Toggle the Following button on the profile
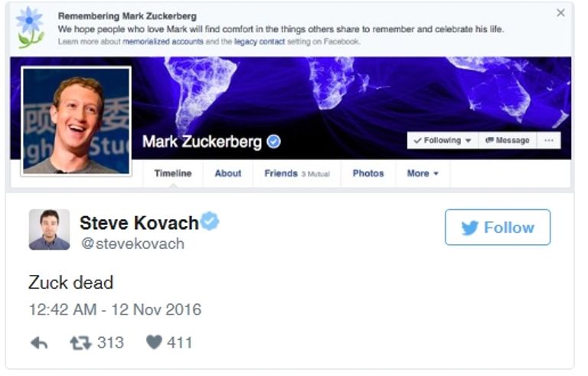 pos(442,141)
